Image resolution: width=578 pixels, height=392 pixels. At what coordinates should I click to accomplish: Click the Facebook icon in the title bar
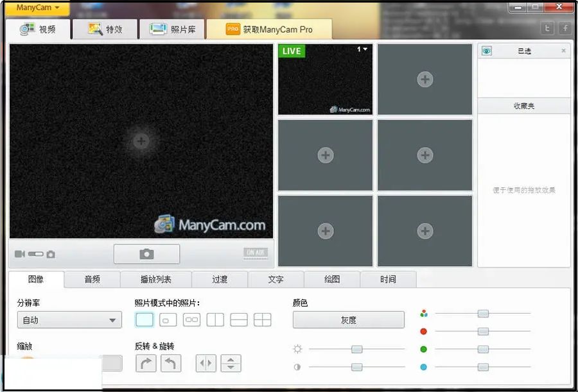[565, 28]
